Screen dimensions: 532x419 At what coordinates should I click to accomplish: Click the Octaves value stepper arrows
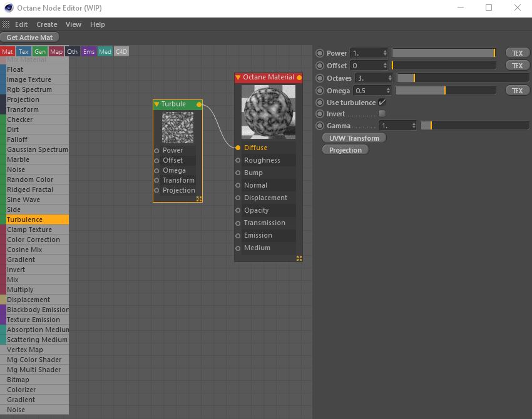click(x=390, y=78)
